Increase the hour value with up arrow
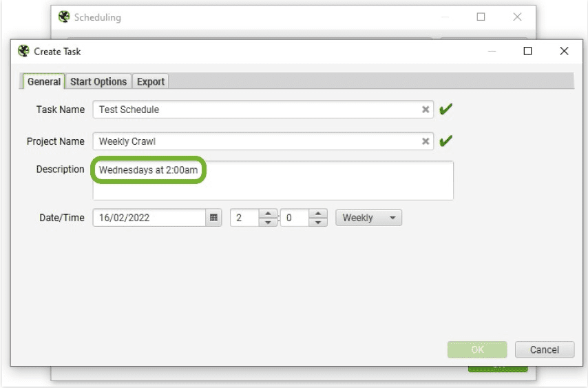This screenshot has width=588, height=388. click(268, 214)
